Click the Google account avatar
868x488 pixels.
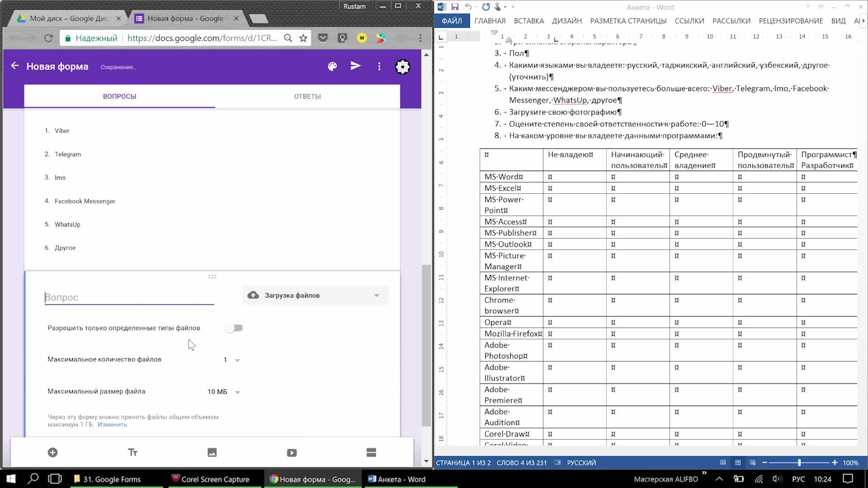402,66
